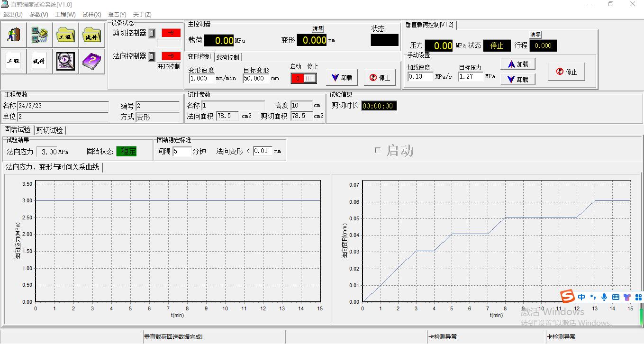644x344 pixels.
Task: Switch to the 剪切试验 tab
Action: click(50, 130)
